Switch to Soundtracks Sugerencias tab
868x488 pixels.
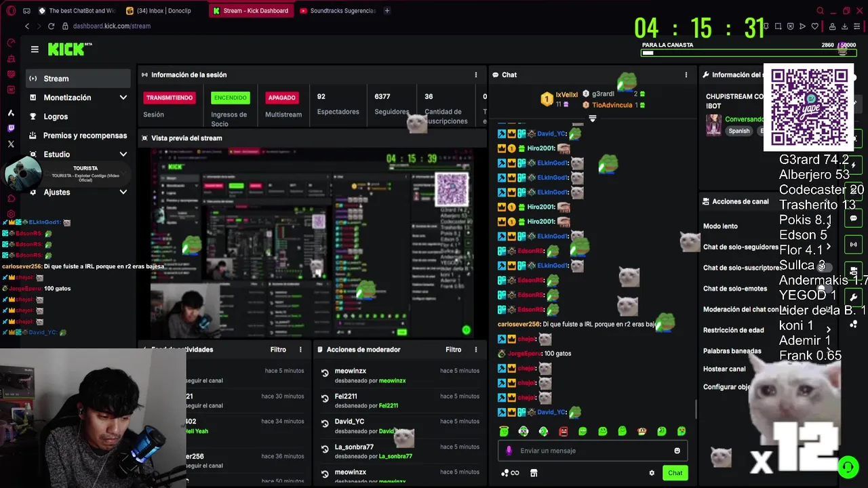tap(337, 11)
